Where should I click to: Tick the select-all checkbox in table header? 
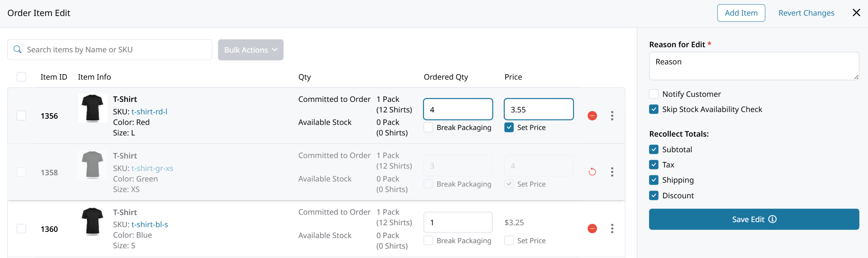pos(21,77)
